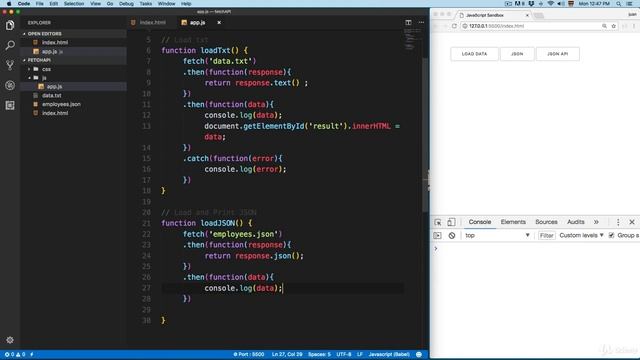Screen dimensions: 640x360
Task: Reload the browser page
Action: tap(454, 26)
